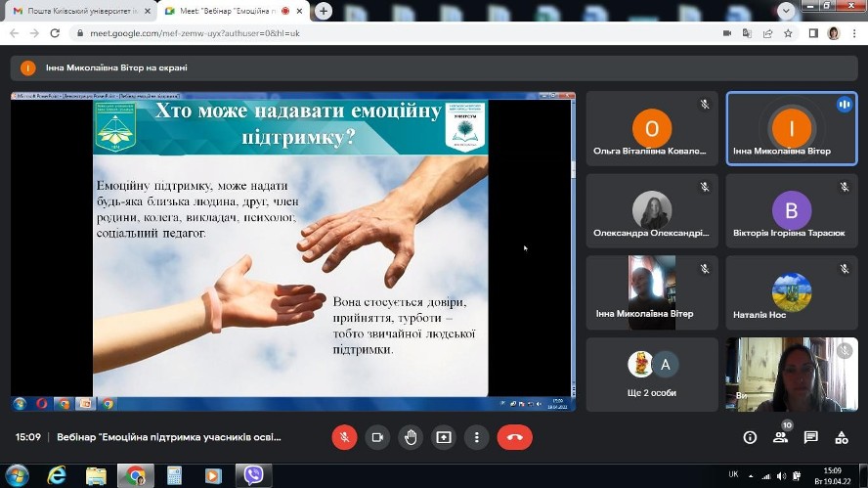This screenshot has height=488, width=868.
Task: Open meeting details info icon
Action: 750,437
